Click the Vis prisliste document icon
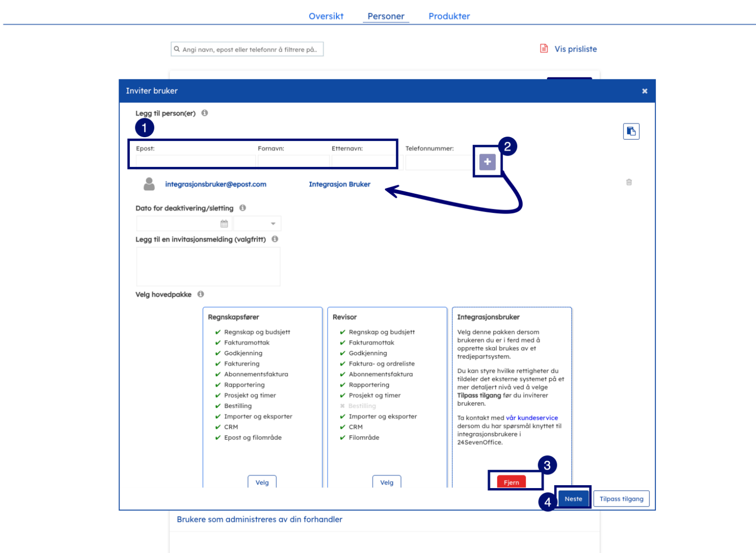 click(x=544, y=48)
